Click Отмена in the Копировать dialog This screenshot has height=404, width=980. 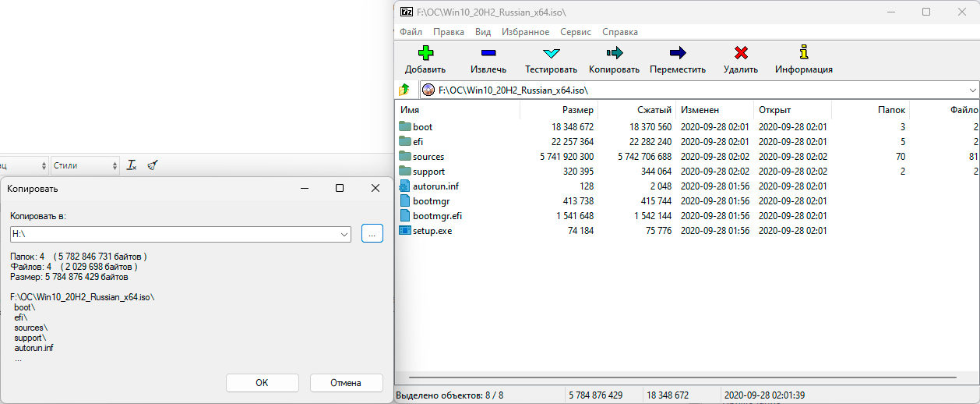[346, 383]
